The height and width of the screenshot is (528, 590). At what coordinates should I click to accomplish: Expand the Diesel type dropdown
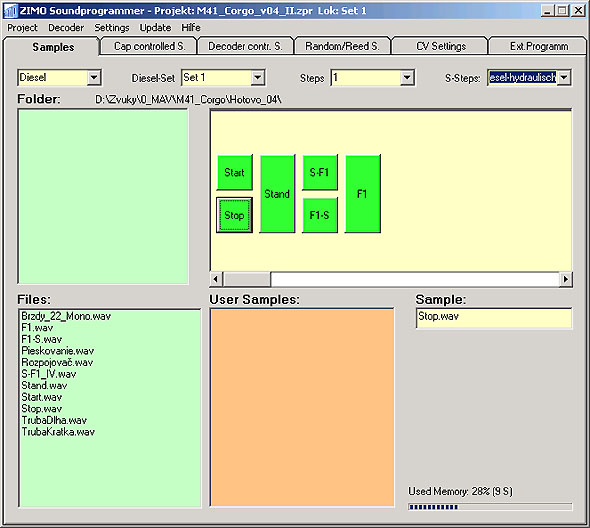coord(94,78)
